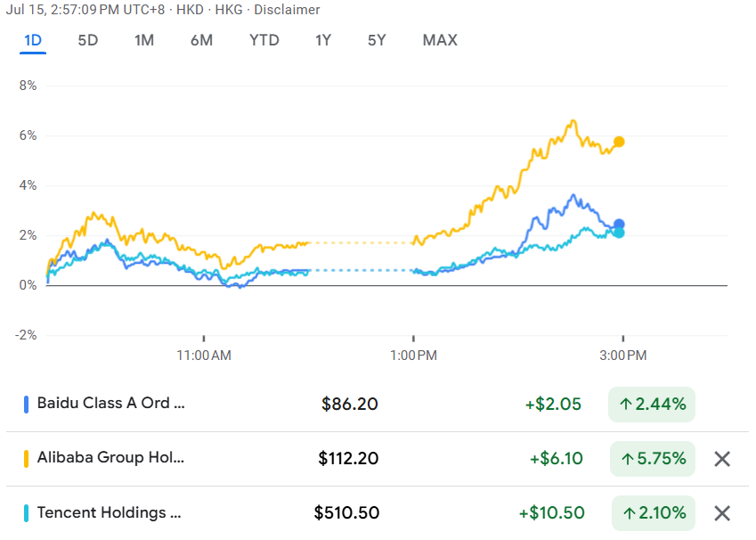Click Alibaba's yellow legend color bar
756x540 pixels.
27,458
